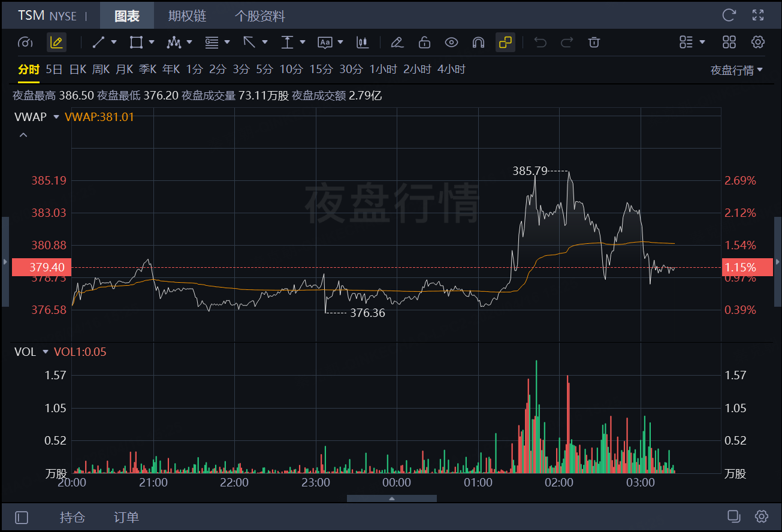Toggle drawings visibility with the eye icon
The height and width of the screenshot is (532, 782).
click(x=451, y=43)
